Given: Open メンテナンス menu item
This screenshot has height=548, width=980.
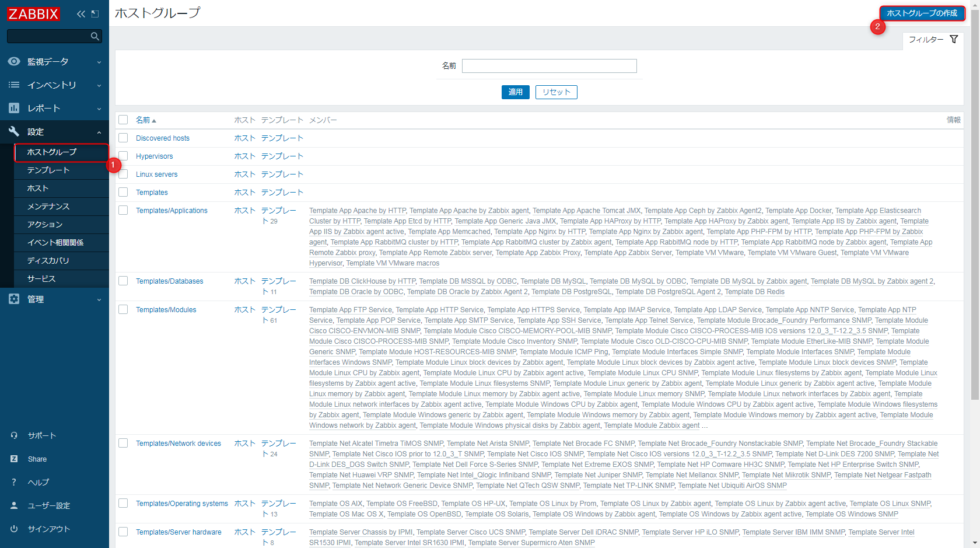Looking at the screenshot, I should pyautogui.click(x=61, y=207).
